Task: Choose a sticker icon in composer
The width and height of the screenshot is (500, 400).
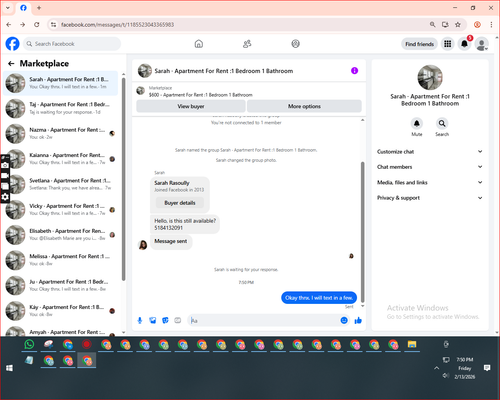Action: 165,320
